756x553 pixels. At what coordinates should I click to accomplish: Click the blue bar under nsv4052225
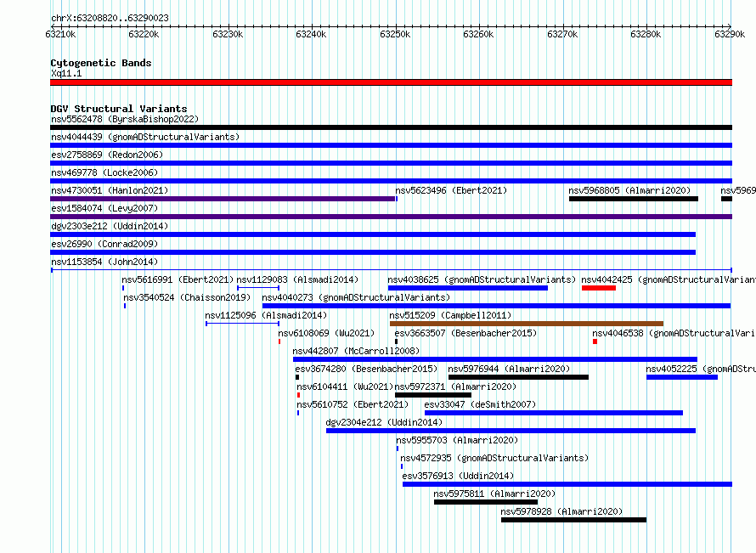(682, 377)
